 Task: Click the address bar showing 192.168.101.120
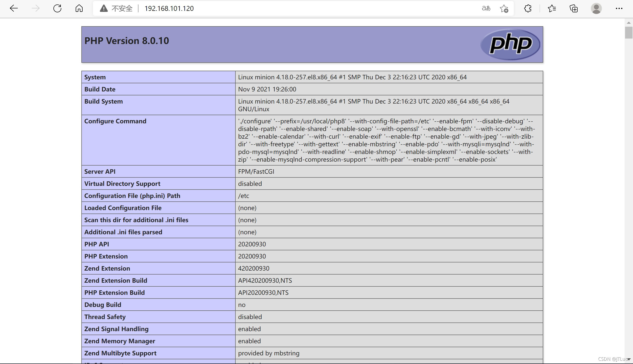(x=275, y=8)
